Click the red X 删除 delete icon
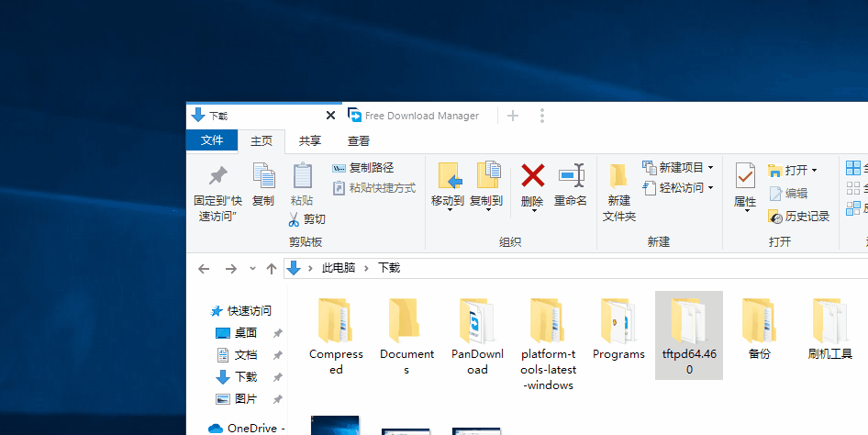 (x=532, y=176)
